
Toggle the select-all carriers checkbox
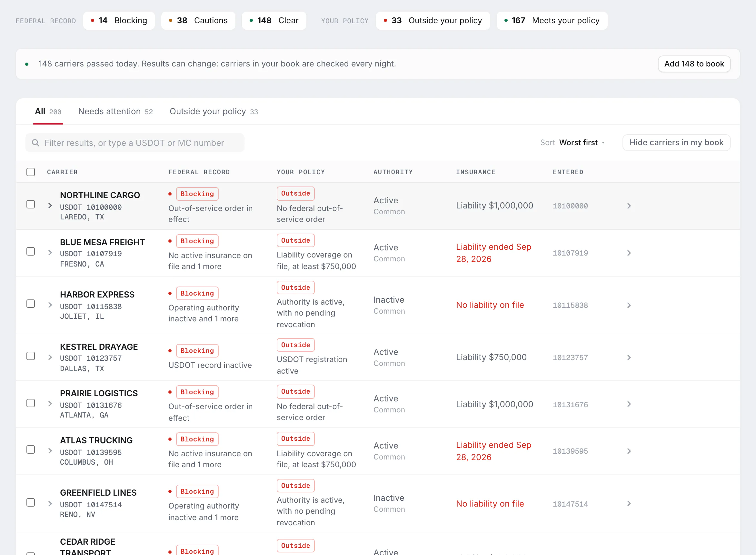click(31, 172)
